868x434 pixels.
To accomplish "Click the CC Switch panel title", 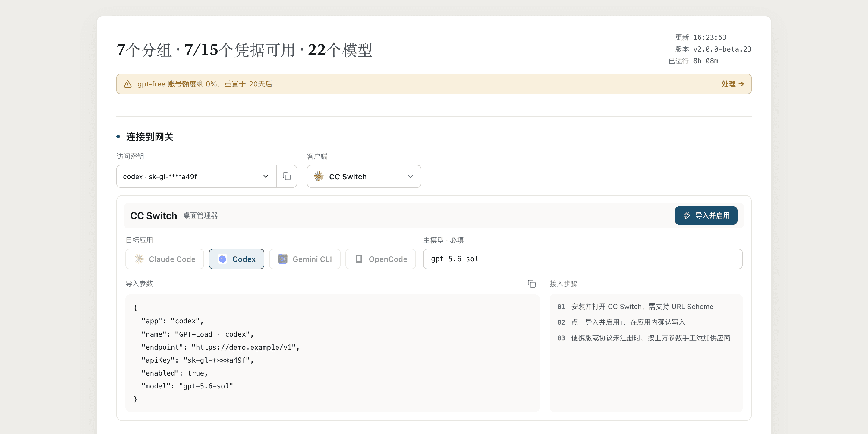I will [154, 216].
